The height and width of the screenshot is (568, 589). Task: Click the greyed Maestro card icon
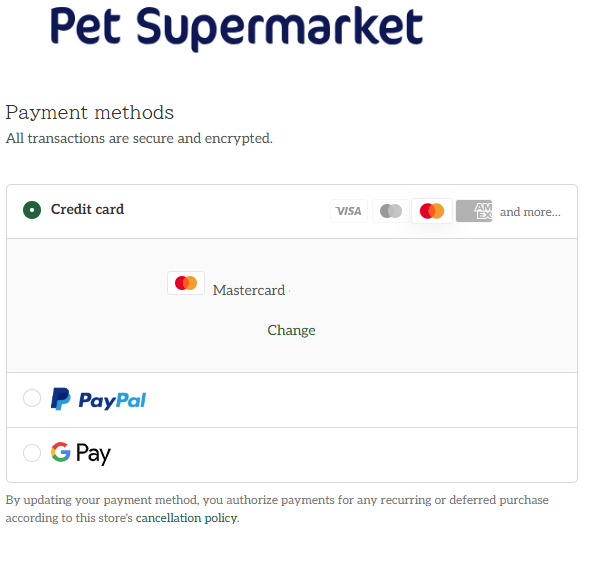coord(391,211)
